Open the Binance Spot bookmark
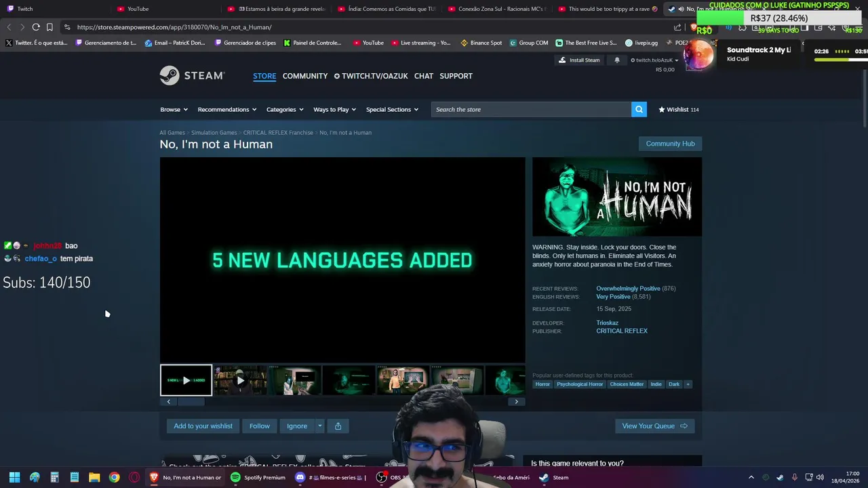 click(x=481, y=43)
